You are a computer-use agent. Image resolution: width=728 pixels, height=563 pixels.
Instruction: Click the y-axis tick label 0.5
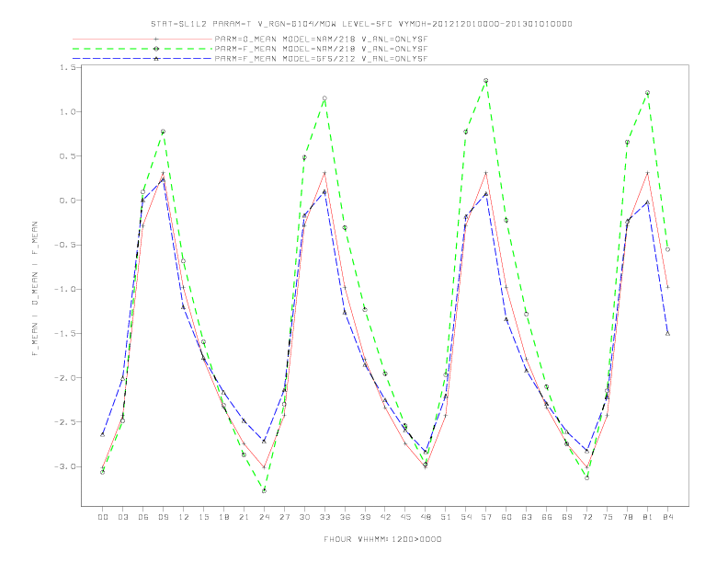click(x=67, y=156)
